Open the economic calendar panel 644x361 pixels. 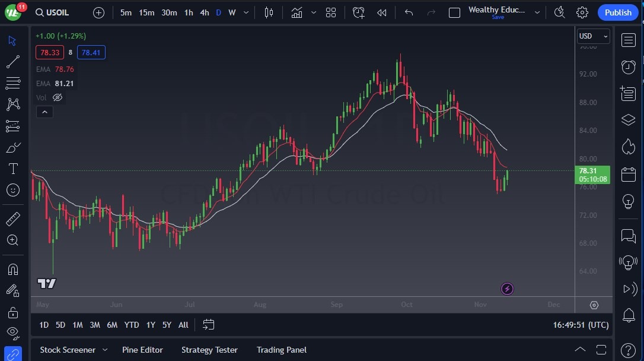pos(628,174)
